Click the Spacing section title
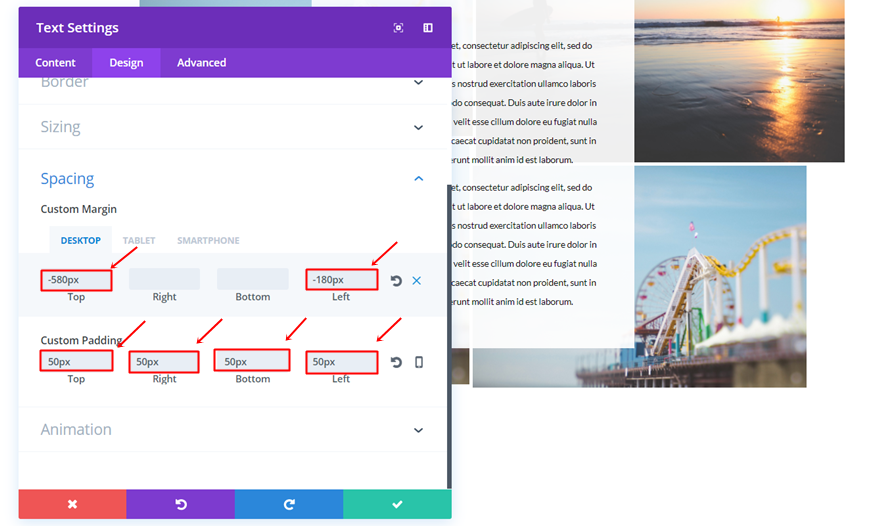The height and width of the screenshot is (526, 880). tap(67, 179)
